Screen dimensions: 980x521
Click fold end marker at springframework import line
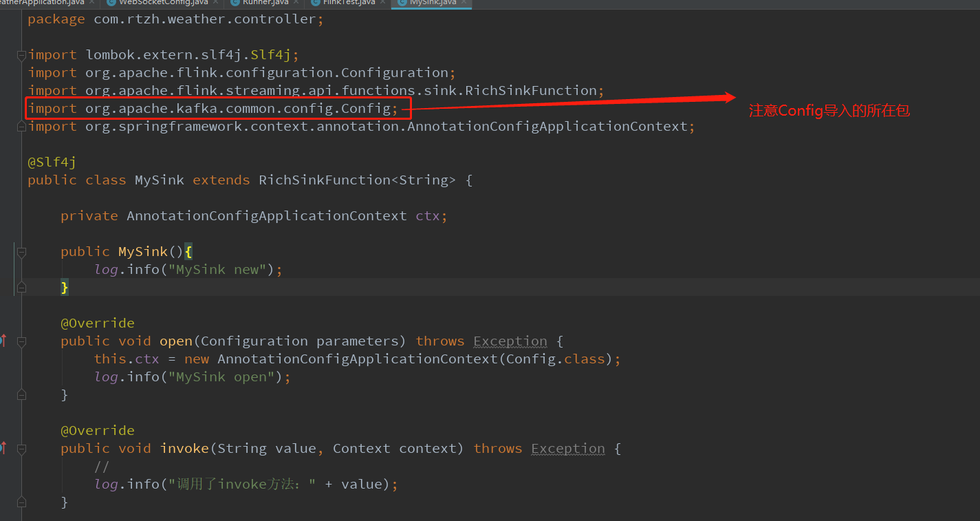pyautogui.click(x=22, y=127)
